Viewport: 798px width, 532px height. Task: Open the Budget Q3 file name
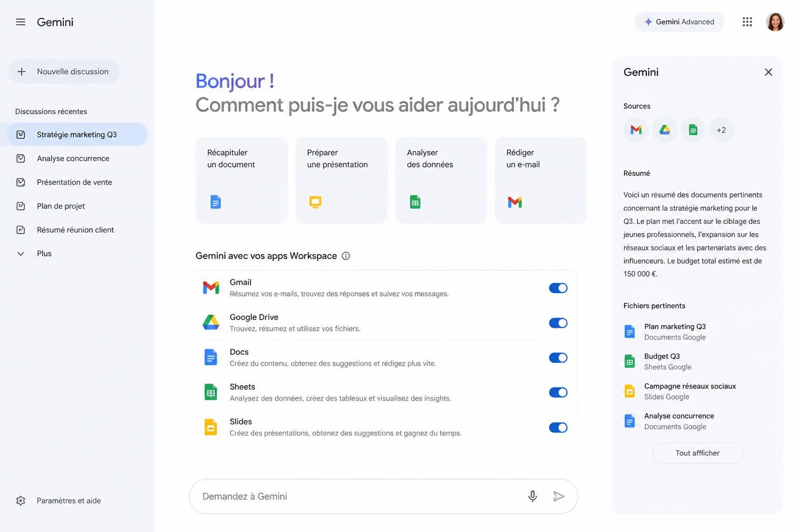click(x=662, y=356)
